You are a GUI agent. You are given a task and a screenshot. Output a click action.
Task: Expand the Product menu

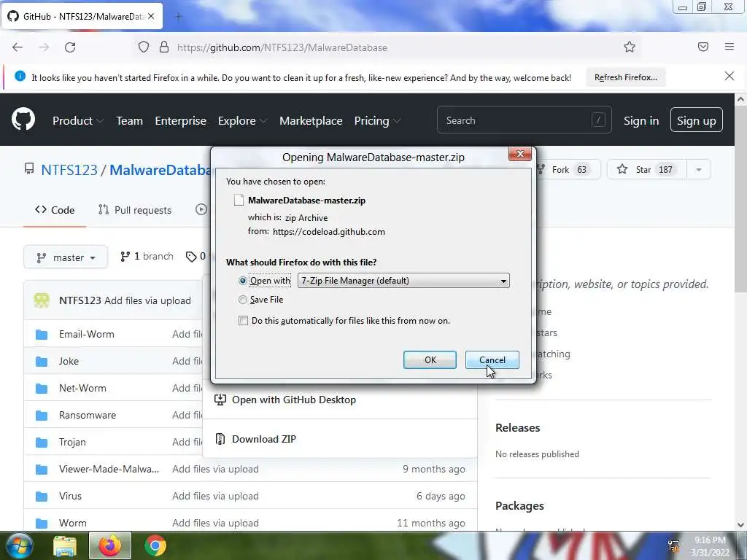78,120
